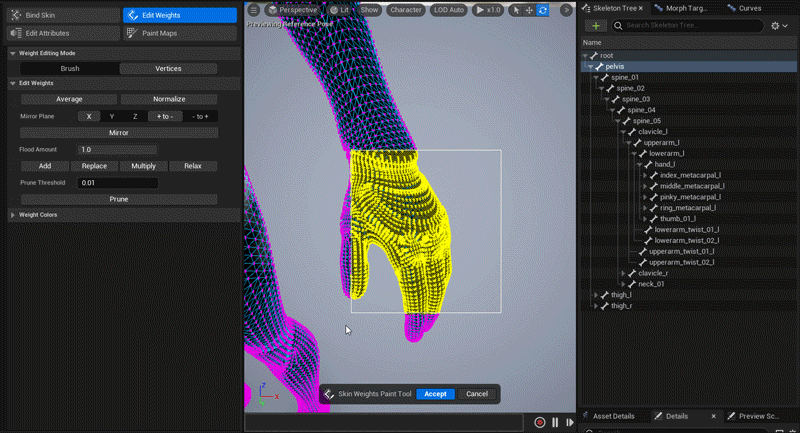
Task: Open the Show menu in viewport
Action: pyautogui.click(x=369, y=10)
